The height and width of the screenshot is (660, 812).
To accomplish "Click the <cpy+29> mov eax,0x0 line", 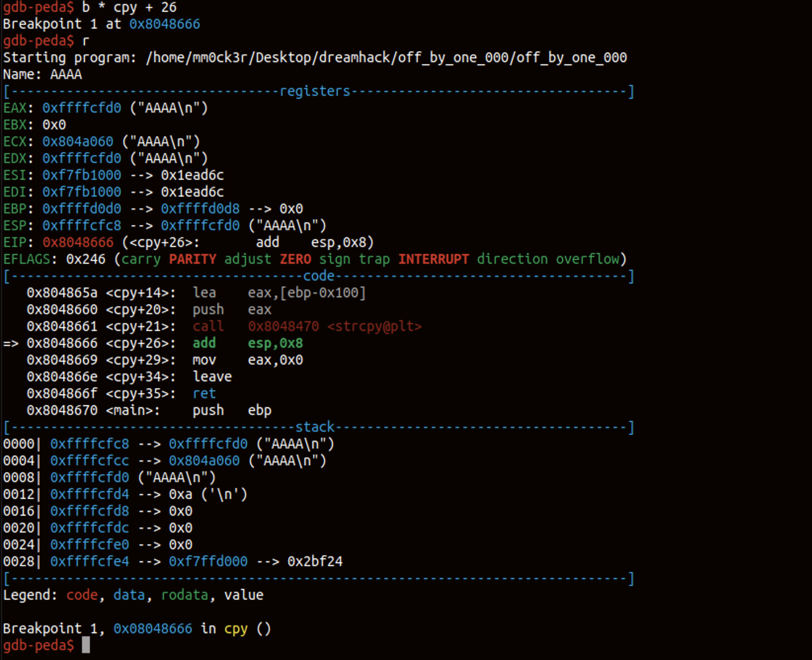I will click(164, 360).
